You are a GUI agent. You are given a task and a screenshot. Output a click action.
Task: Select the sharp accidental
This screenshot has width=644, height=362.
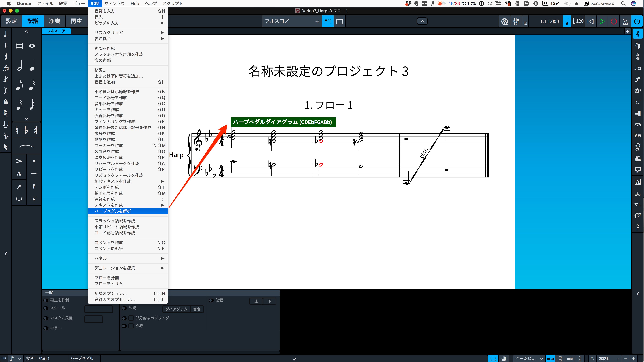click(36, 130)
